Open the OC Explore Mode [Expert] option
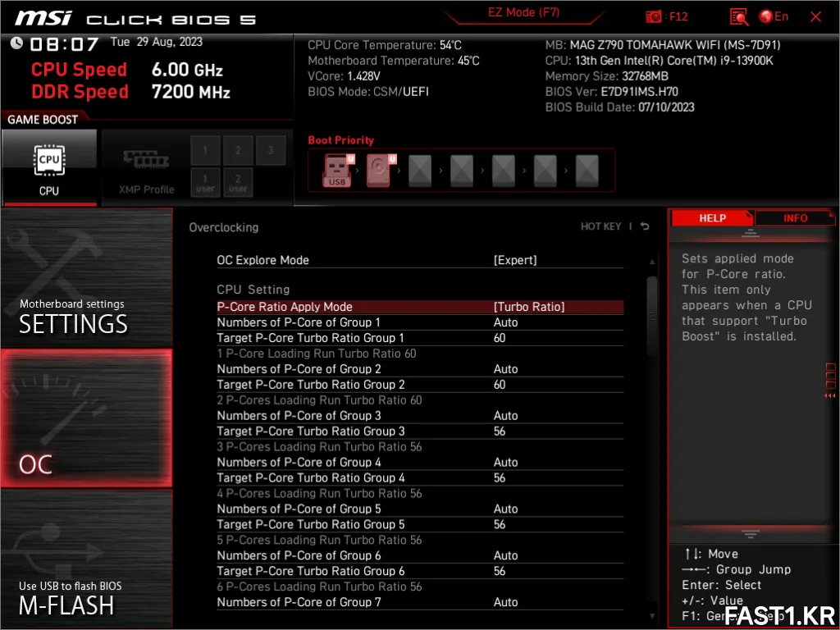 (x=420, y=260)
